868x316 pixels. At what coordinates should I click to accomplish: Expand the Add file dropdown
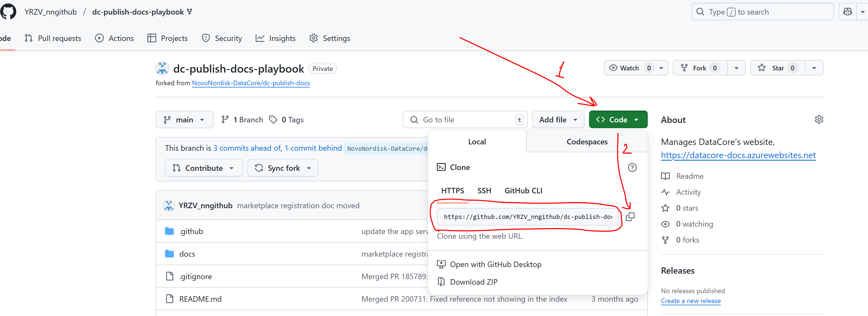pos(558,120)
